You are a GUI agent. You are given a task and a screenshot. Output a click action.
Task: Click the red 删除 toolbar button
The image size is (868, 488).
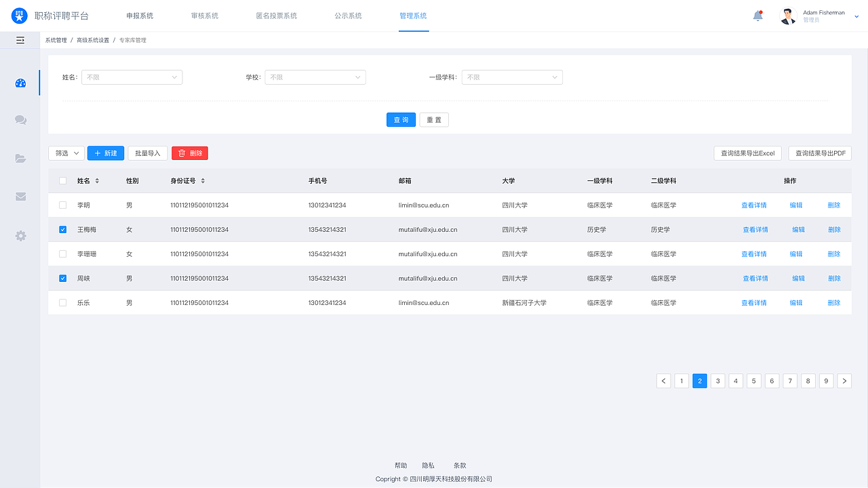(190, 153)
